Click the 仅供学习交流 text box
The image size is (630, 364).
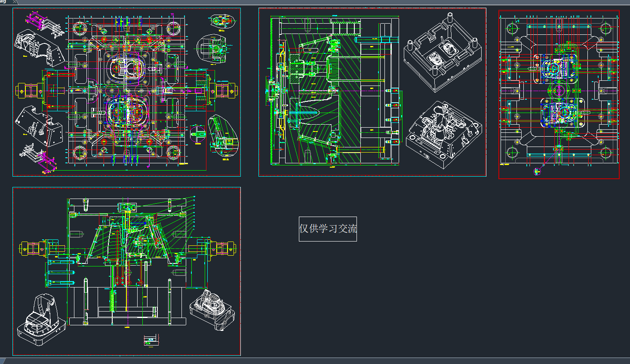[328, 229]
